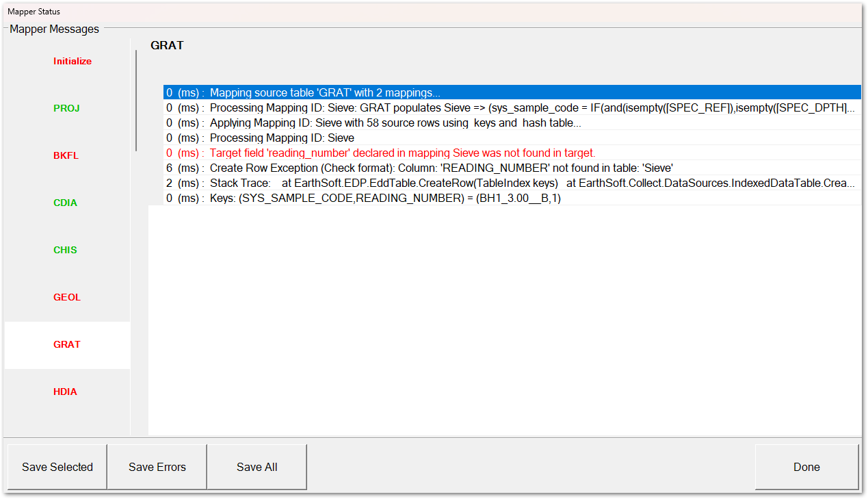
Task: Click the Save Selected button
Action: coord(57,467)
